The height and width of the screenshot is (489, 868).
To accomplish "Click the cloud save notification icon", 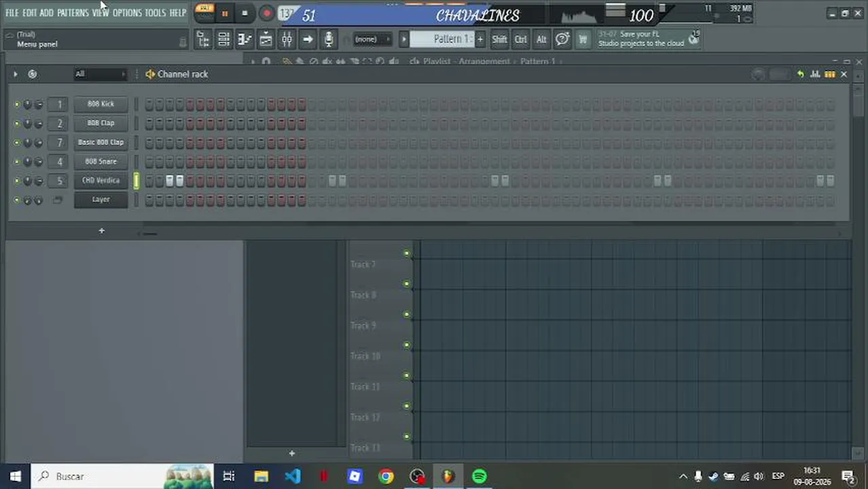I will 693,39.
